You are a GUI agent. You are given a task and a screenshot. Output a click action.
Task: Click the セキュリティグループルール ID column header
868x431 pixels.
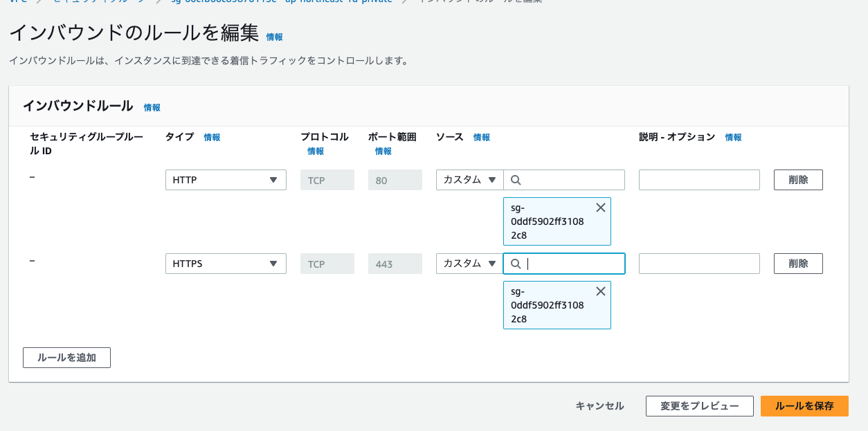click(87, 144)
